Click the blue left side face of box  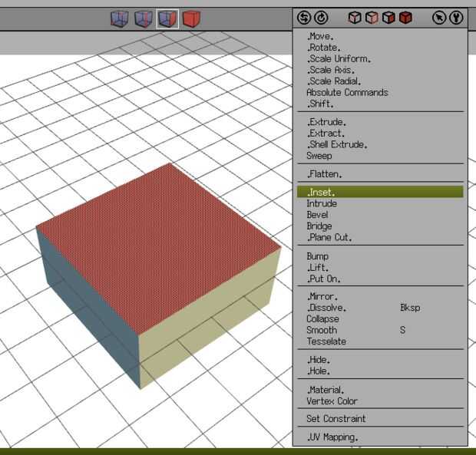[x=91, y=309]
